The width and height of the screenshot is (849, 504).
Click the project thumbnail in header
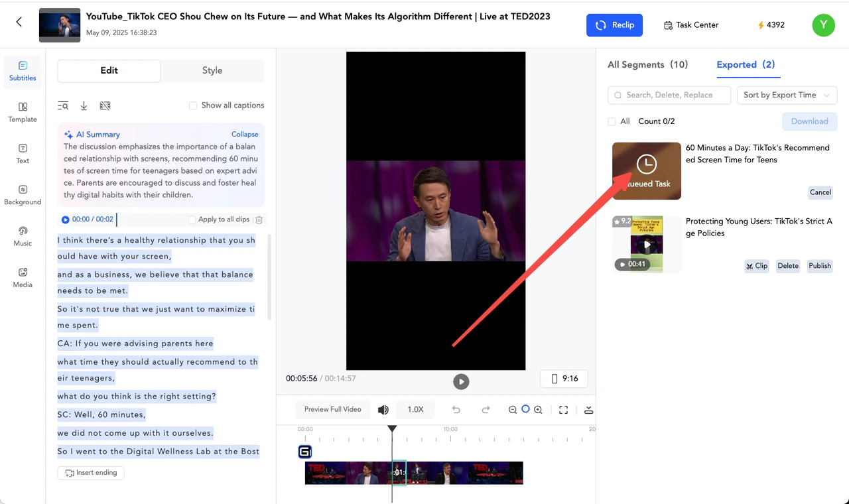60,25
